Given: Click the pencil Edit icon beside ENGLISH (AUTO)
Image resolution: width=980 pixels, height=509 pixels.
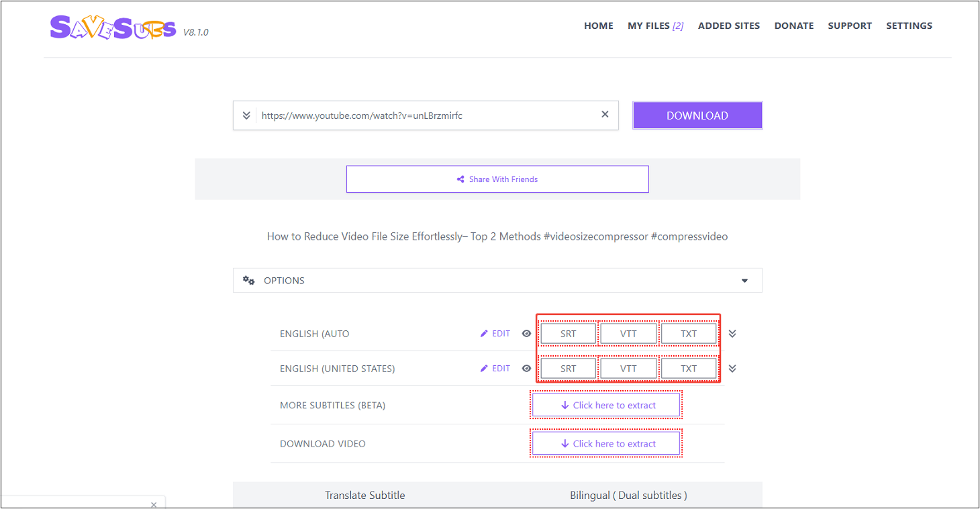Looking at the screenshot, I should (484, 333).
